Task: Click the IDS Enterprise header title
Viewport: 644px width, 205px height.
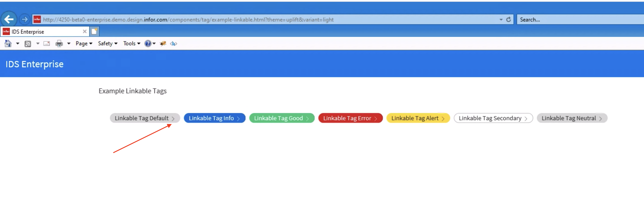Action: click(x=35, y=64)
